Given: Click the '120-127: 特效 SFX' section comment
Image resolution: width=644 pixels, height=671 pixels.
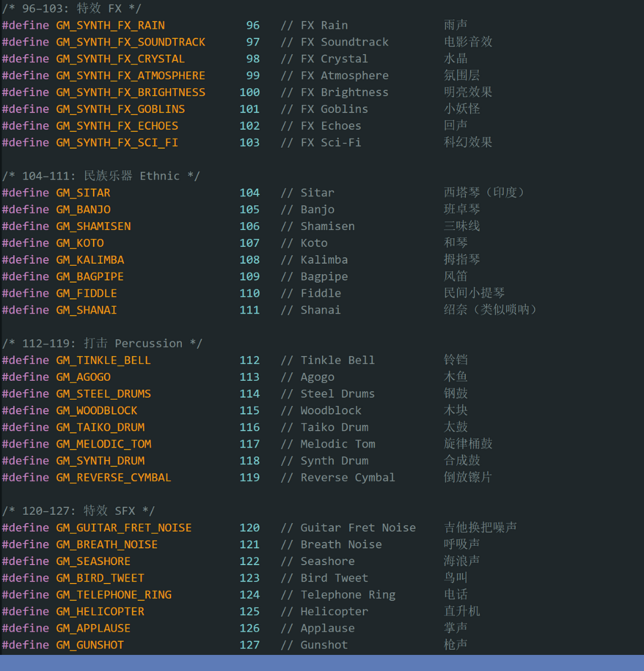Looking at the screenshot, I should [x=78, y=511].
